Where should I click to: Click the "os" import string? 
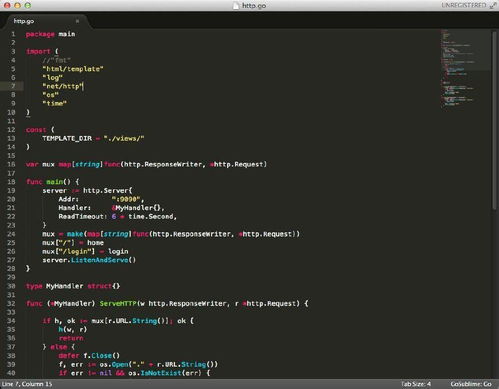click(x=50, y=95)
